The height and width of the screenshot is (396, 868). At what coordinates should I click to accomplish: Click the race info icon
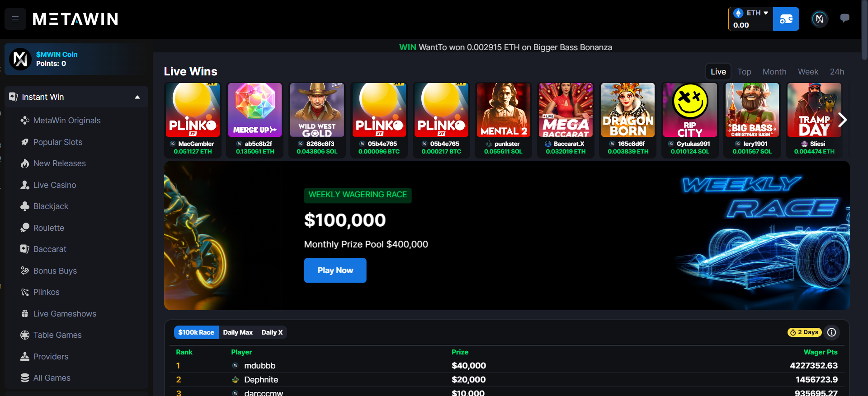(x=831, y=332)
